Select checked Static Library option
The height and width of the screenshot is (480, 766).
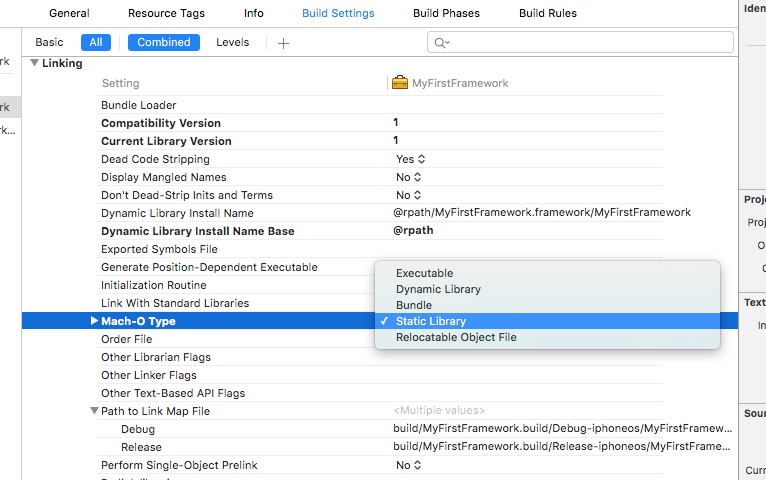point(547,321)
